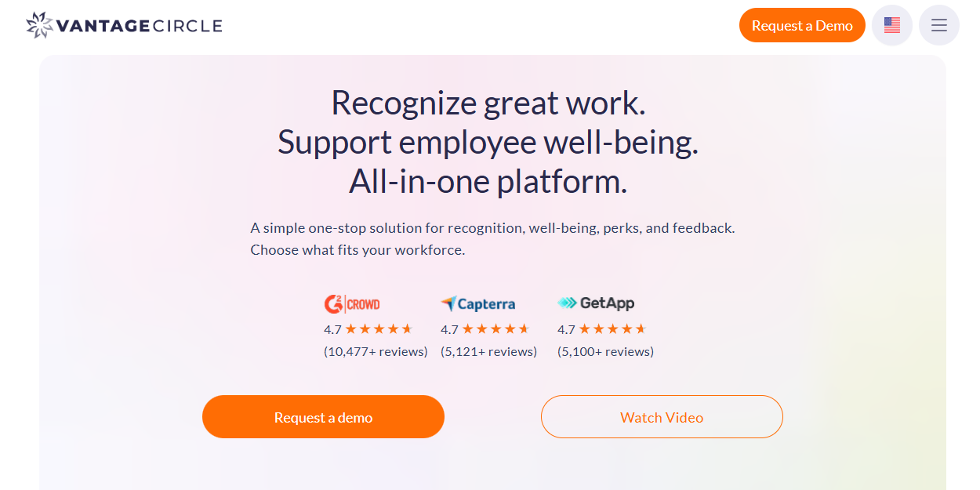Click the GetApp 4.7 rating row
980x490 pixels.
pos(602,328)
